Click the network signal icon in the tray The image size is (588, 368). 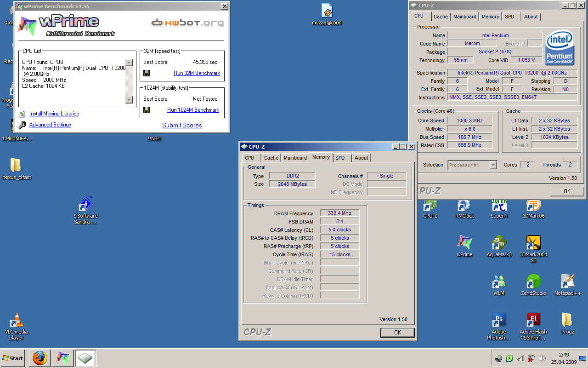pos(520,358)
